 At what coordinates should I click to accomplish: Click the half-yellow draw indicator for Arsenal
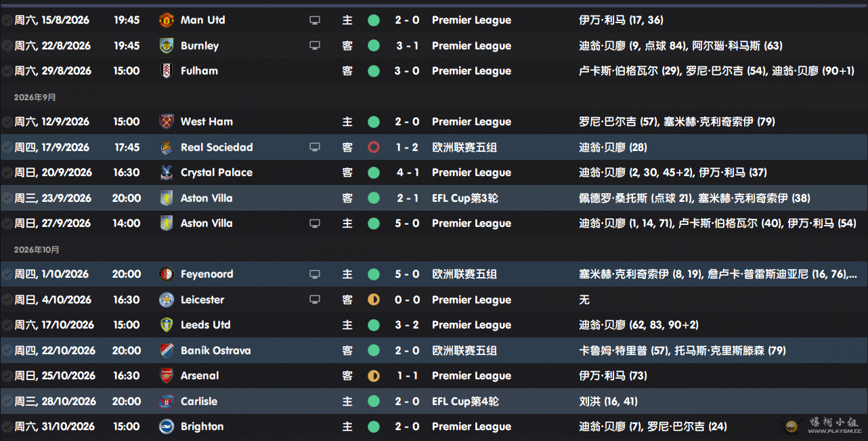pos(374,376)
